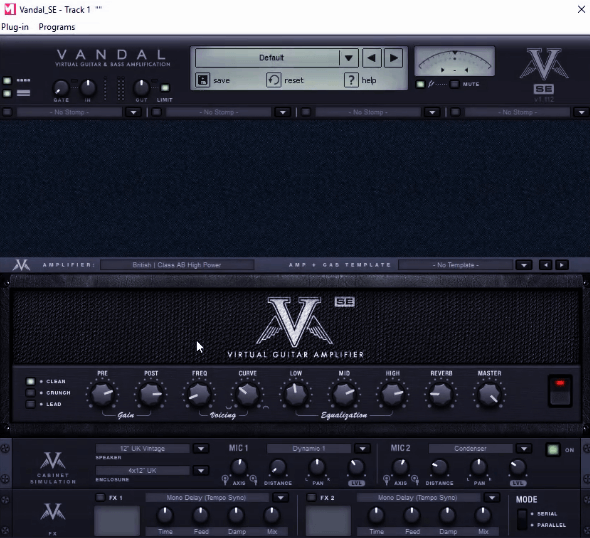Click the expanded view layout icon
This screenshot has width=590, height=538.
pyautogui.click(x=23, y=93)
